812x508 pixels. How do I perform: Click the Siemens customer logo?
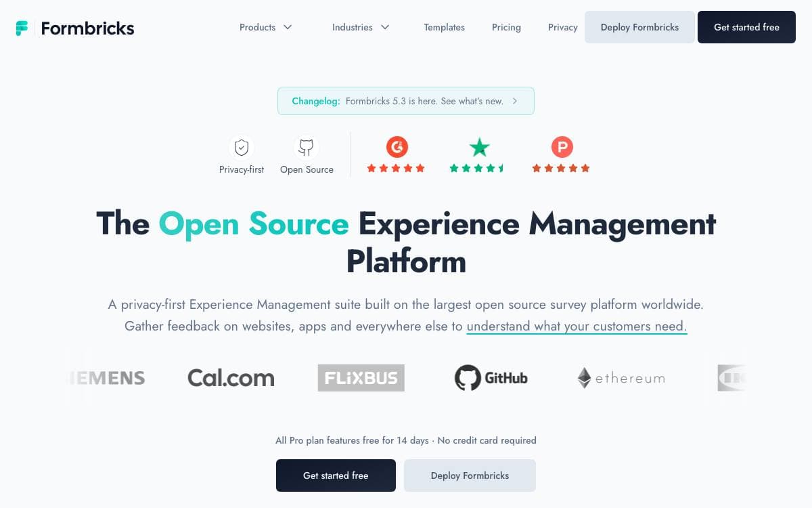107,378
